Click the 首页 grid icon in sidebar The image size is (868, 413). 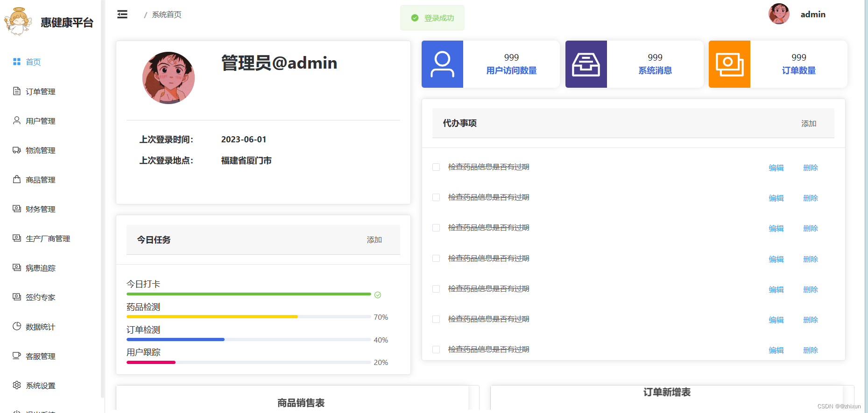pyautogui.click(x=17, y=62)
